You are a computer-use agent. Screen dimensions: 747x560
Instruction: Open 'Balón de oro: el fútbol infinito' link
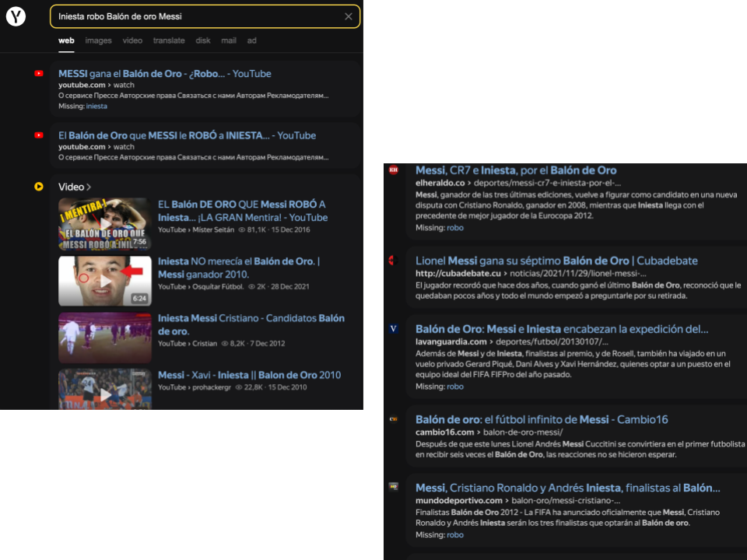tap(542, 419)
